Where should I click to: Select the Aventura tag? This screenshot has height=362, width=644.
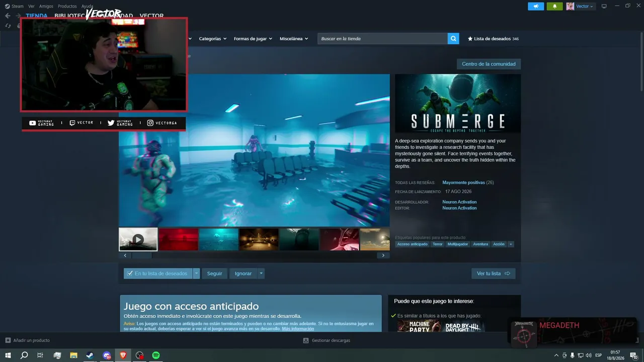(x=480, y=244)
